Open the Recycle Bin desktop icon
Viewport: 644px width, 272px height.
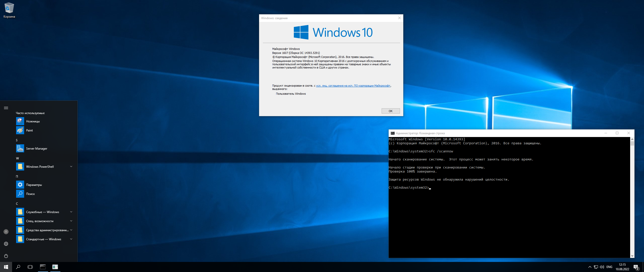point(9,10)
